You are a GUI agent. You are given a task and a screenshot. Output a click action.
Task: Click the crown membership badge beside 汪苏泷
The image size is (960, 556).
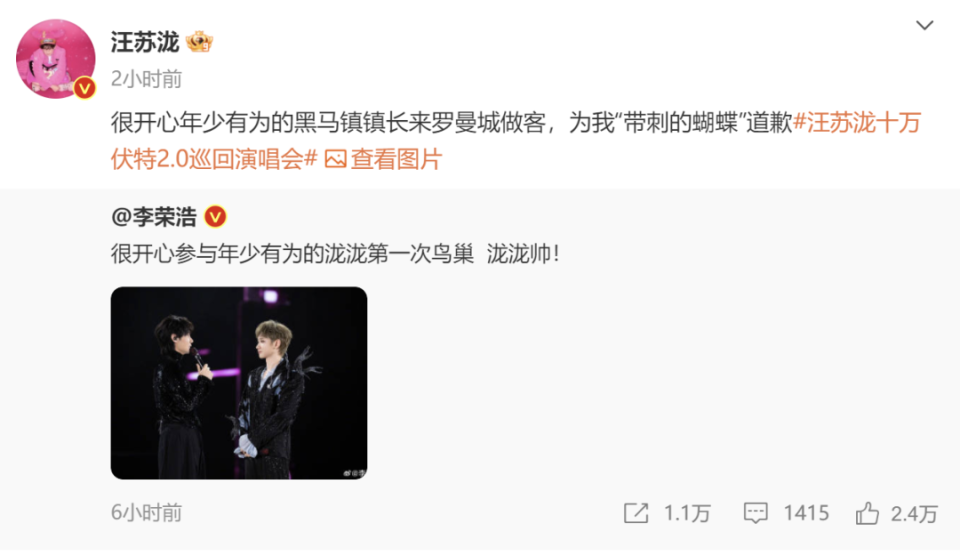tap(199, 42)
